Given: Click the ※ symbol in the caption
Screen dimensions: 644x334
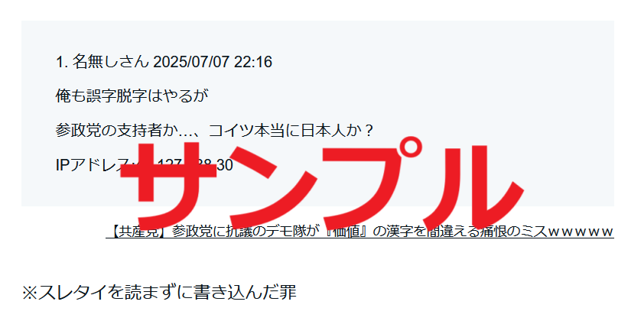Looking at the screenshot, I should coord(30,293).
